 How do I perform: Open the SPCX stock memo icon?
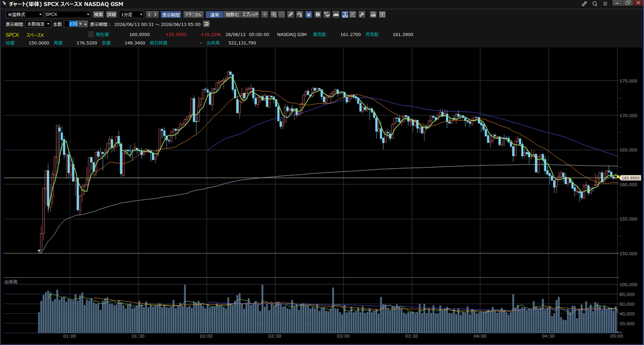coord(90,34)
